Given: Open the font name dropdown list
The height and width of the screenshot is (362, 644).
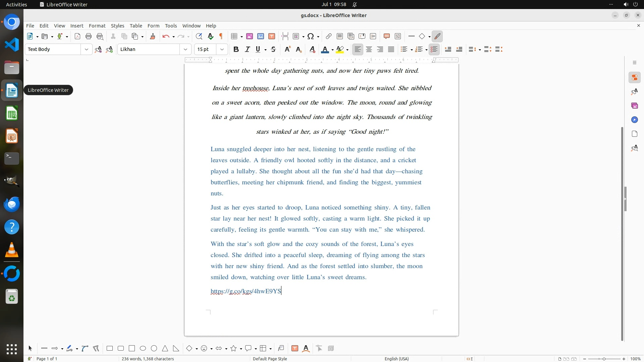Looking at the screenshot, I should [x=185, y=50].
